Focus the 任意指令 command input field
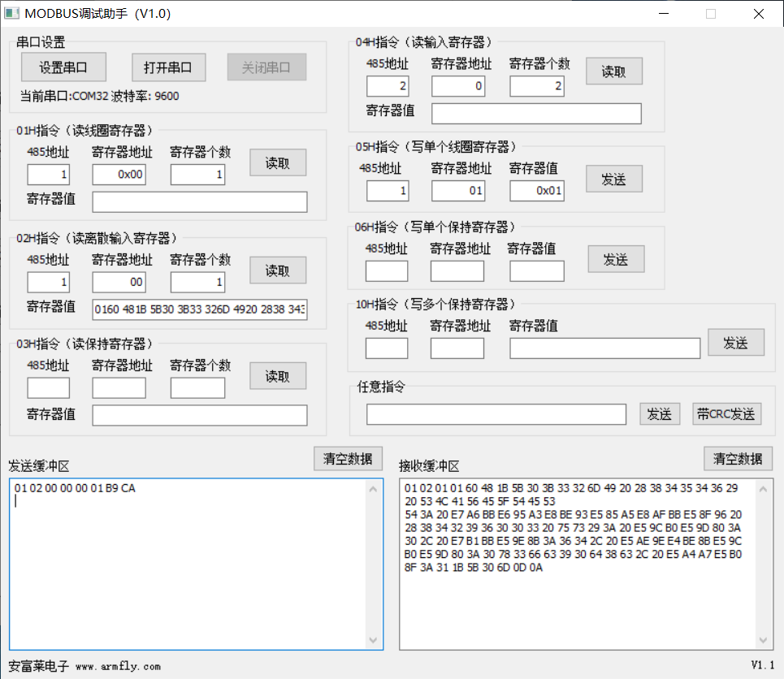This screenshot has height=679, width=784. point(496,414)
